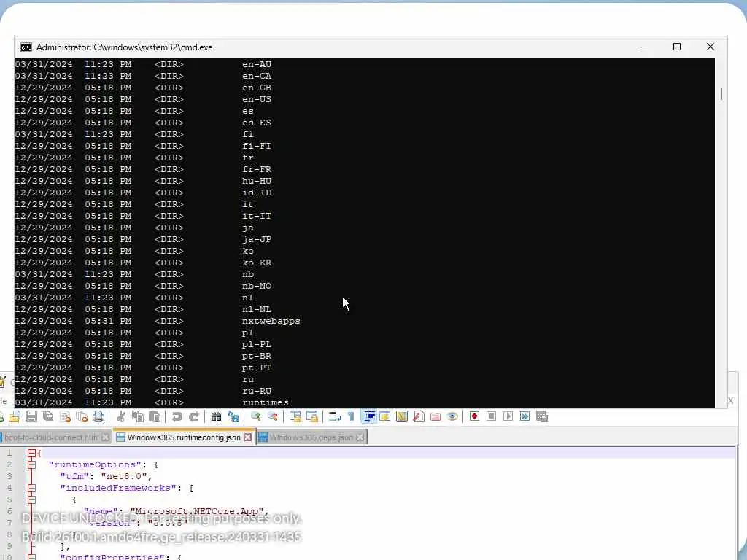Close the boot-to-cloud-connect.html tab
747x560 pixels.
[105, 437]
